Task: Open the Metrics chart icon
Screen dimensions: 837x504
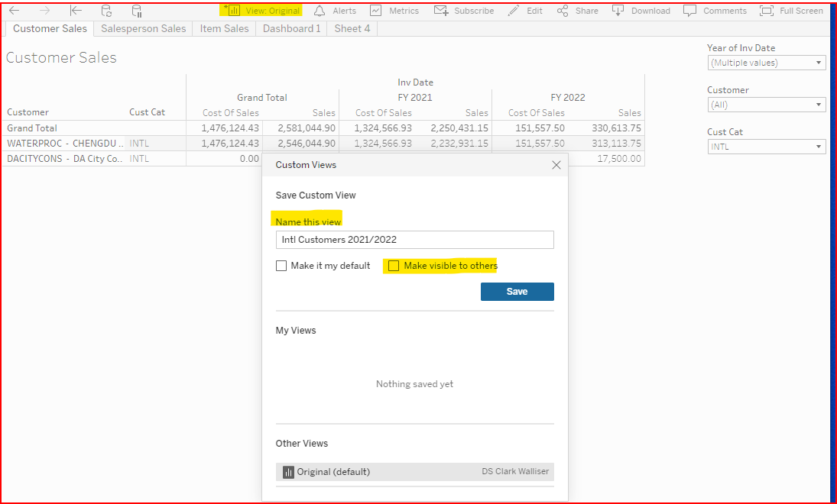Action: click(375, 11)
